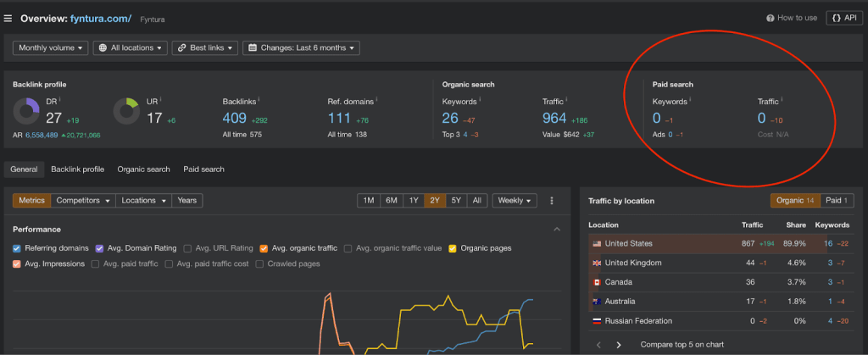
Task: Open the All locations dropdown
Action: 130,48
